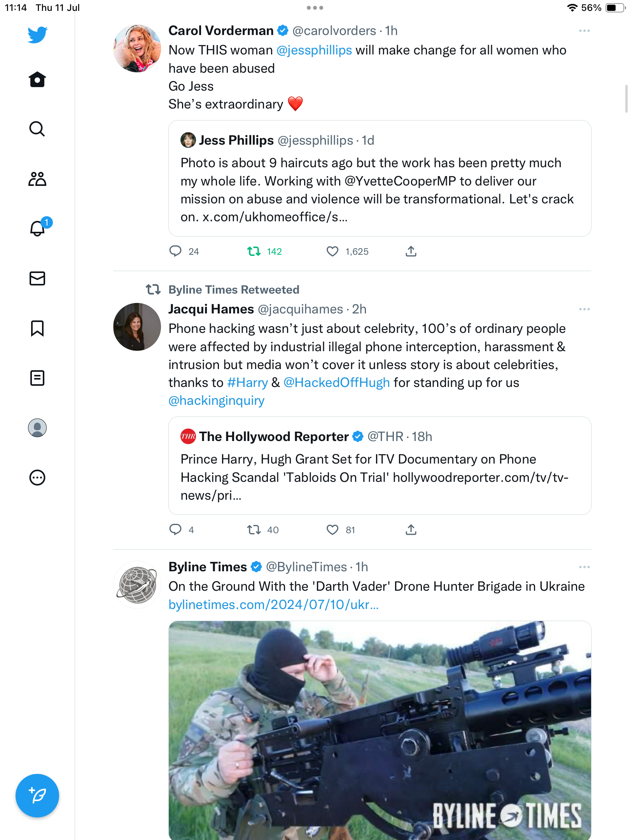Tap the compose new tweet button

pos(37,796)
